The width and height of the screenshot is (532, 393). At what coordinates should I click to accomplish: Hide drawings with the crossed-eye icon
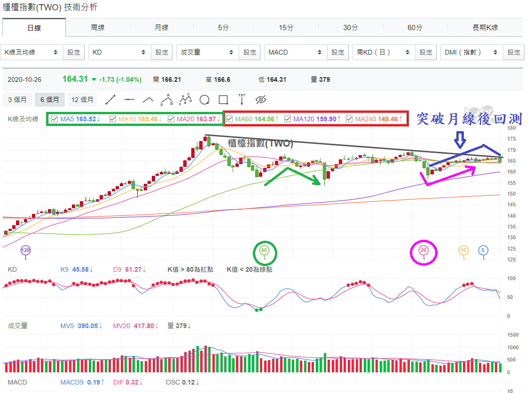[260, 100]
